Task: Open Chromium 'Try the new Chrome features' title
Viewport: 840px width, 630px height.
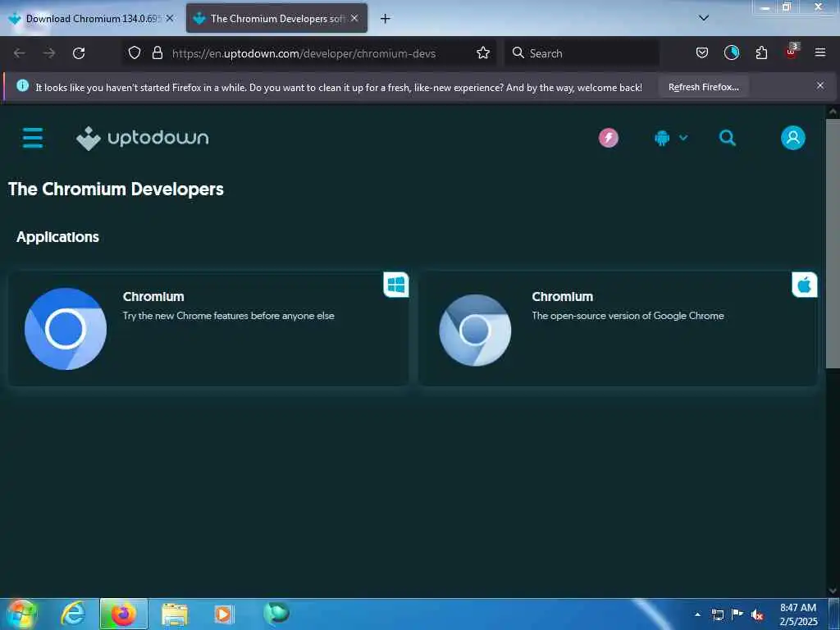Action: (153, 296)
